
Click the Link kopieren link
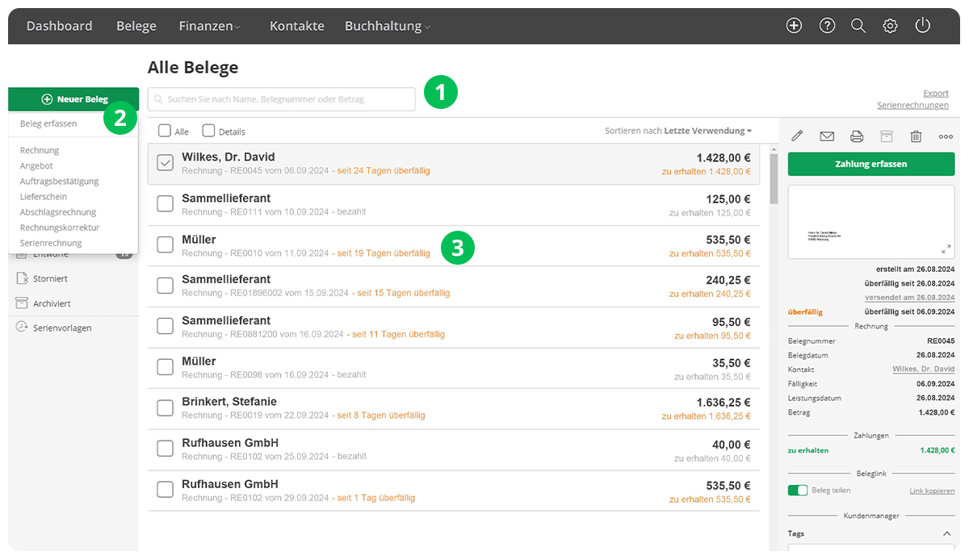point(932,491)
